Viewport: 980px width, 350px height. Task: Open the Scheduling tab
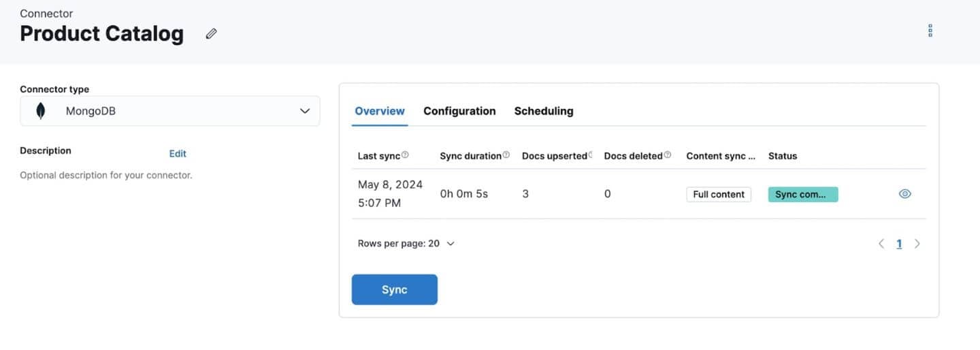tap(543, 111)
